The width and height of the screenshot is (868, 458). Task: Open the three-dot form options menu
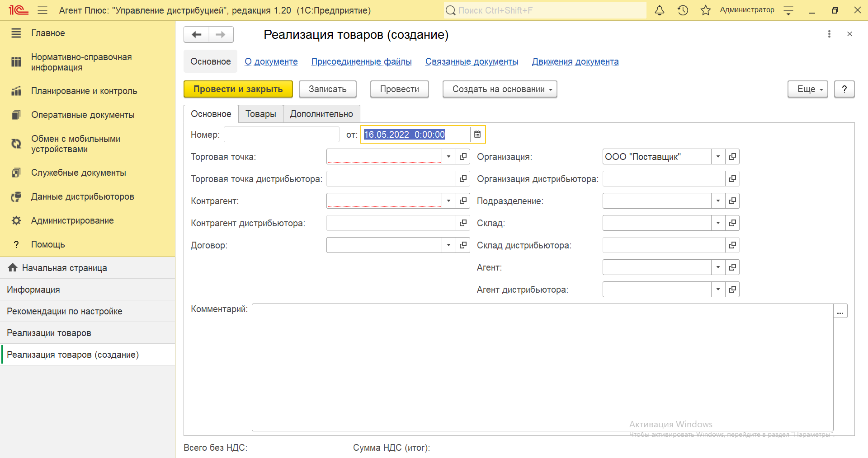point(829,34)
